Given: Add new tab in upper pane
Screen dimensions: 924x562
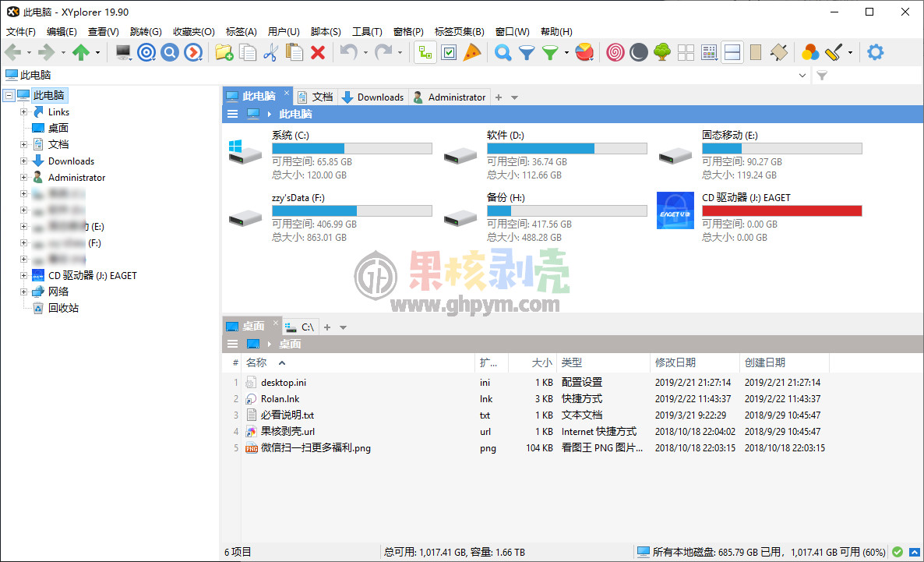Looking at the screenshot, I should pyautogui.click(x=499, y=97).
